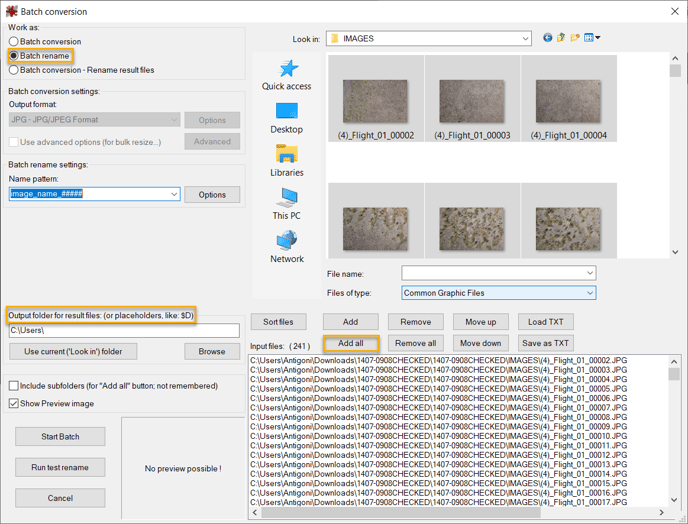Click the file browser scroll down arrow

pyautogui.click(x=675, y=252)
